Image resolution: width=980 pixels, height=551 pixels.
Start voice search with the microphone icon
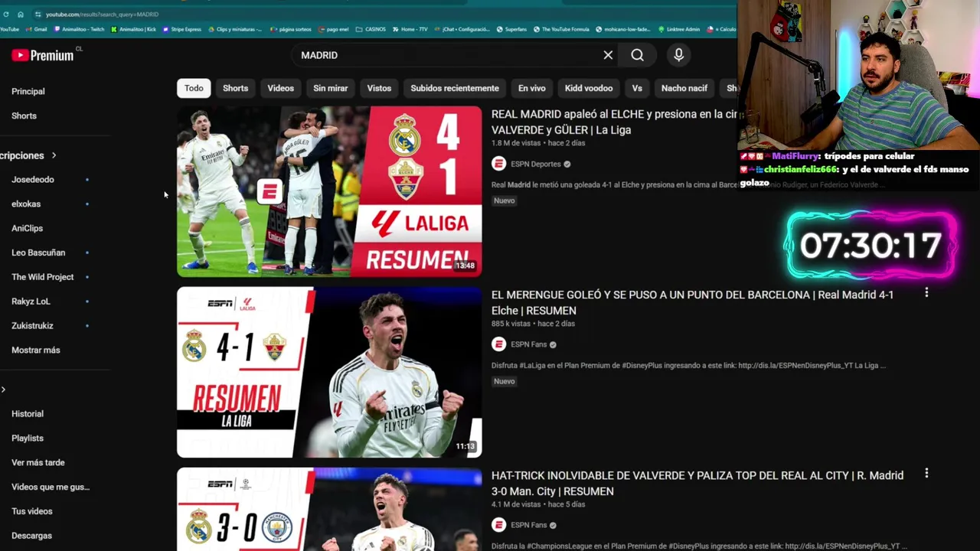point(678,55)
